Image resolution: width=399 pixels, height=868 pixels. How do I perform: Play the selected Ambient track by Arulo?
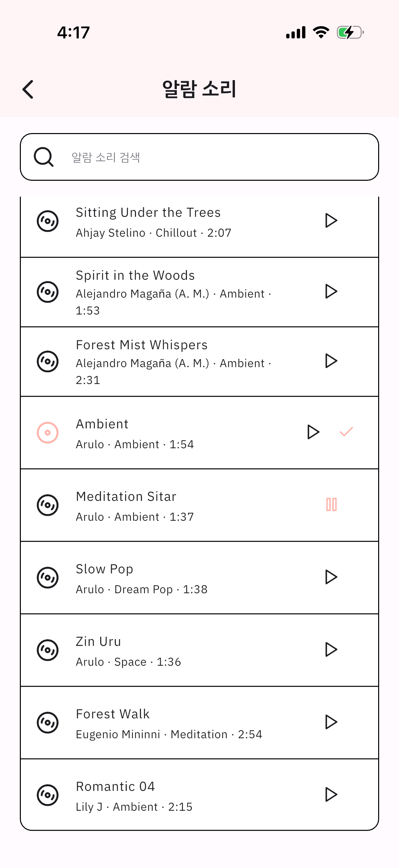click(x=313, y=432)
